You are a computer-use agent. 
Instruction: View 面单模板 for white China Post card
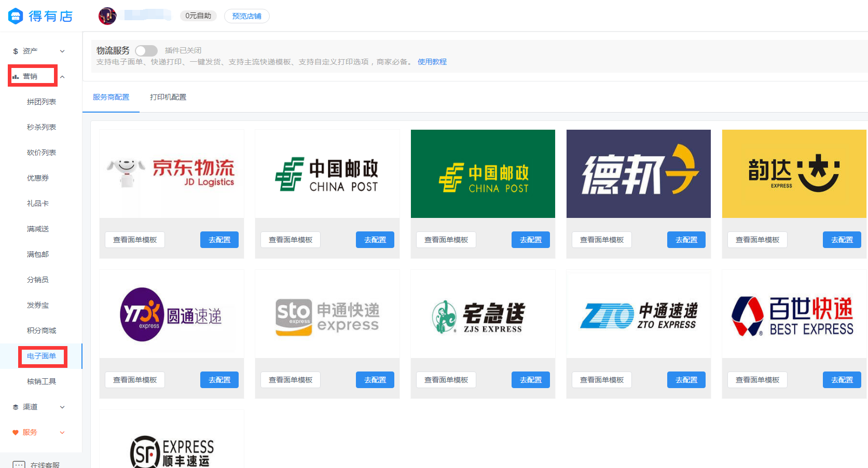(x=291, y=240)
